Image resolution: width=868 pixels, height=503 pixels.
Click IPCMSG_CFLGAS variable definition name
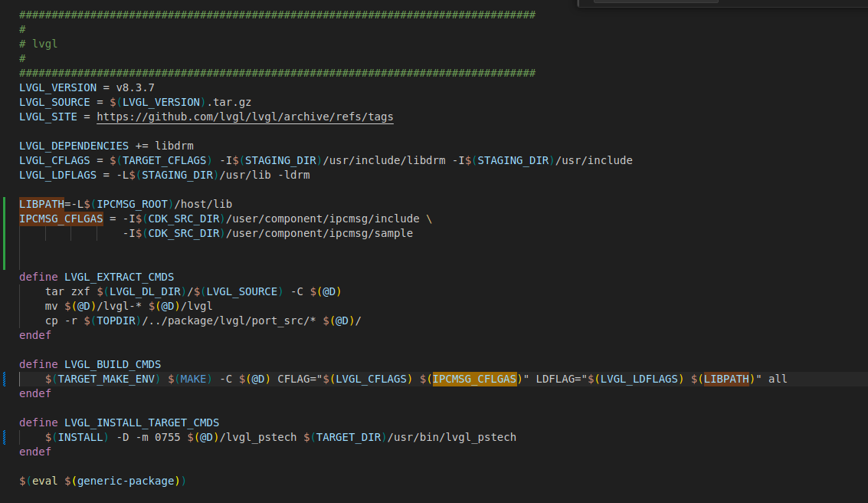[x=61, y=219]
